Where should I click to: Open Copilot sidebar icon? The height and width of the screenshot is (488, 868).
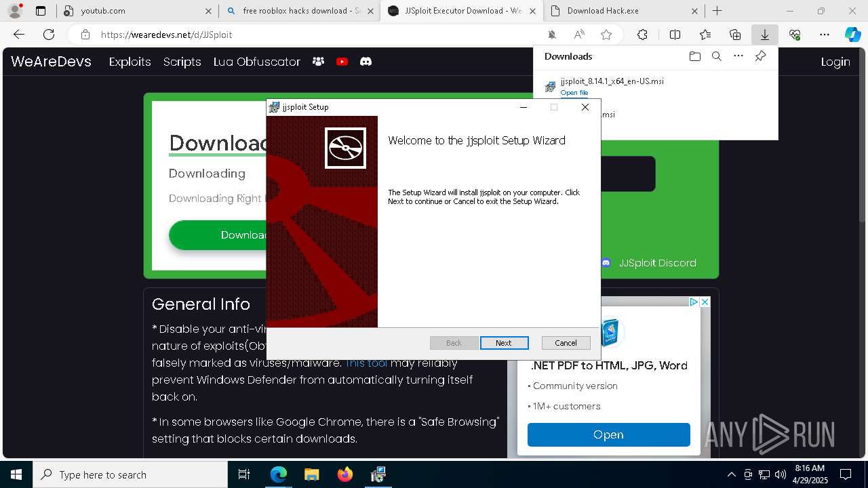click(x=852, y=35)
